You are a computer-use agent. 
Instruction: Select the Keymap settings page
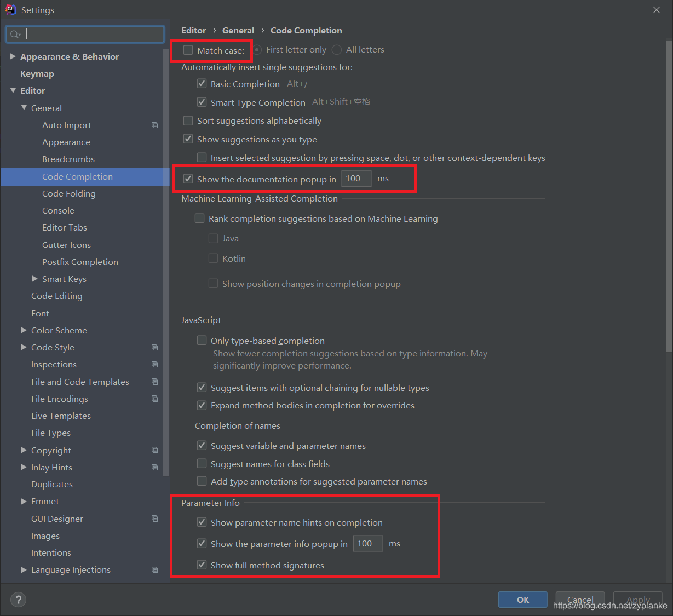click(x=37, y=73)
